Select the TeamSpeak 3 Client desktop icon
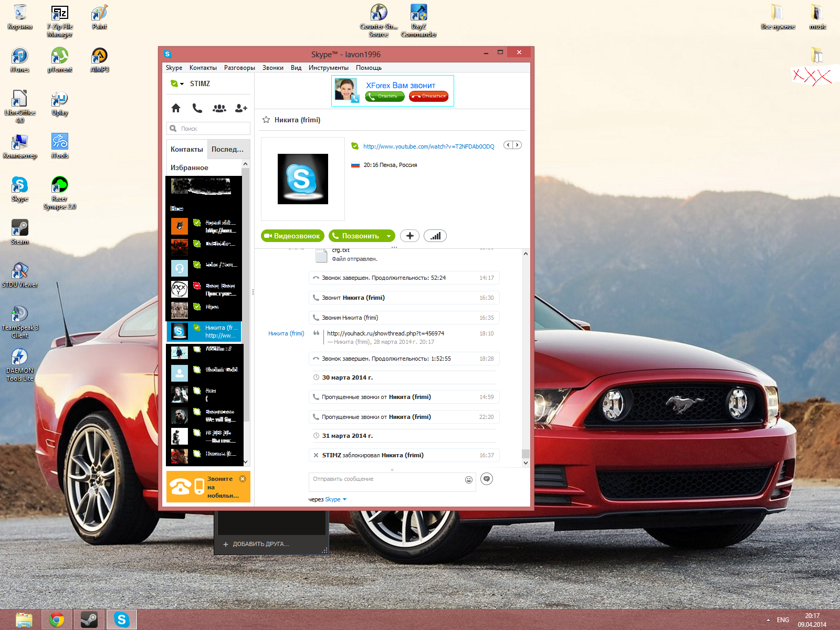 20,322
